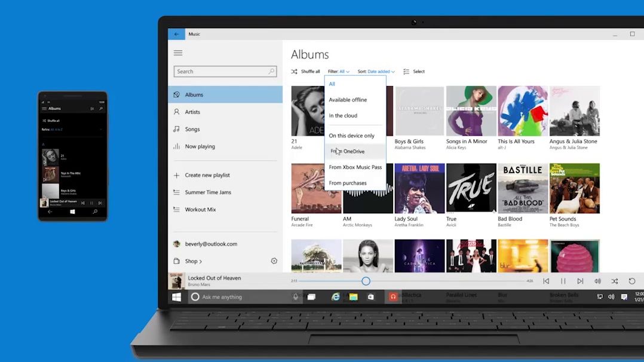Pause the current song

point(563,281)
